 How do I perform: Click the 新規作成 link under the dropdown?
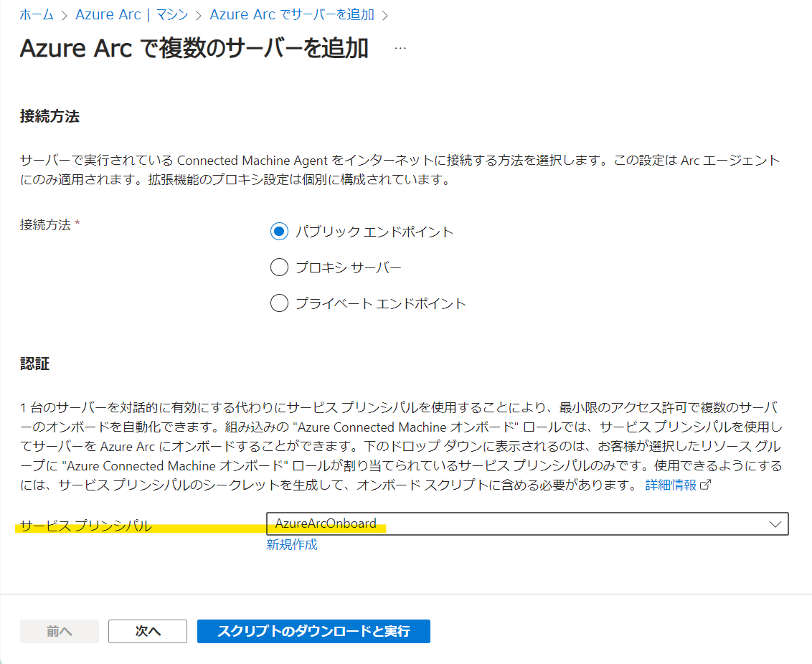[291, 545]
